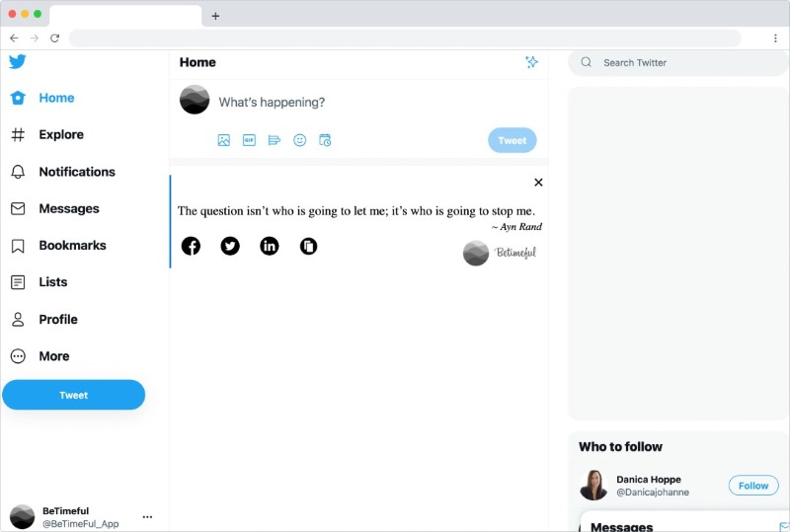
Task: Click the composer profile avatar
Action: coord(195,100)
